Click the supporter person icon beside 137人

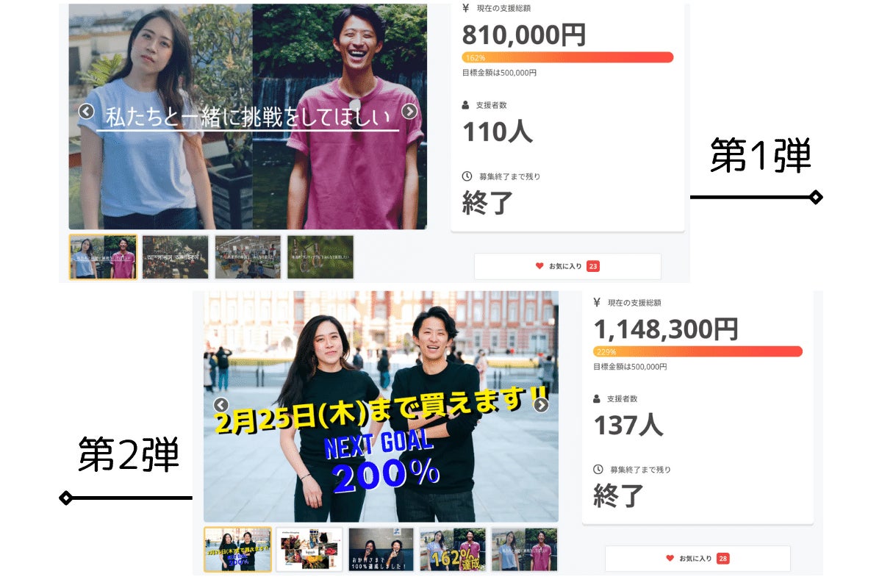tap(597, 398)
